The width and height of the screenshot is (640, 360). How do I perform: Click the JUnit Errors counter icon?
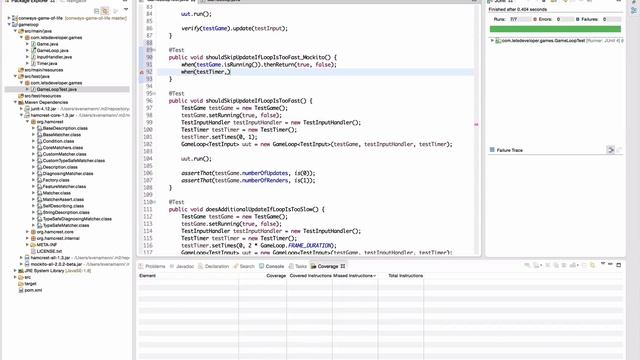pos(535,19)
